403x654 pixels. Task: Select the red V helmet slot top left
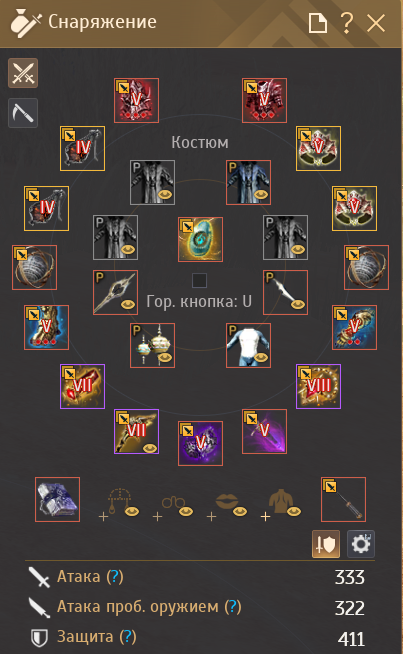[x=136, y=101]
